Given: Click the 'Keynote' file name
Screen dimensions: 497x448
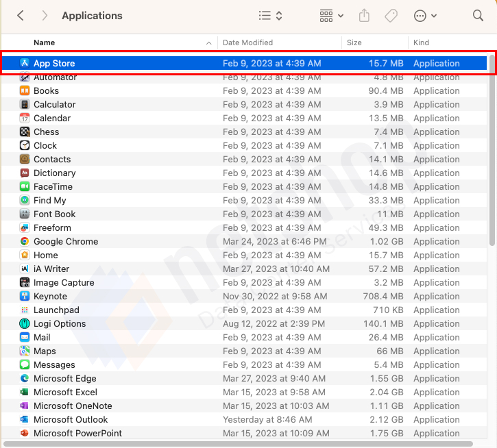Looking at the screenshot, I should 51,296.
